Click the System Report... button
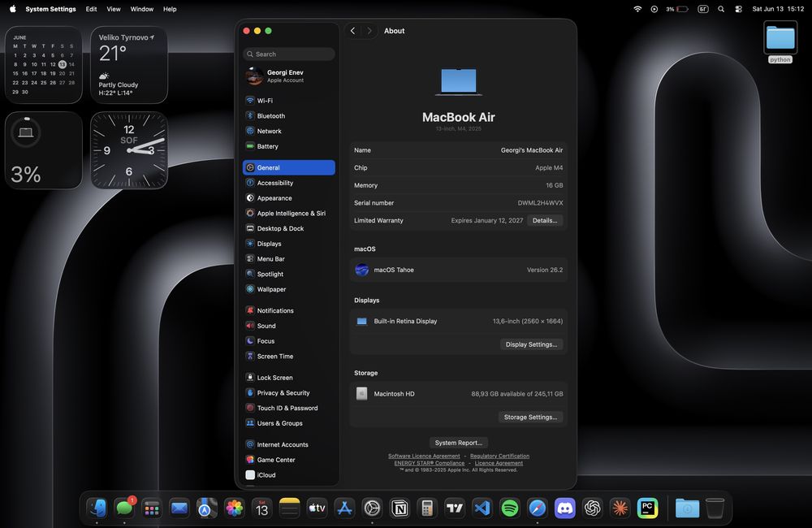The image size is (812, 528). point(458,443)
